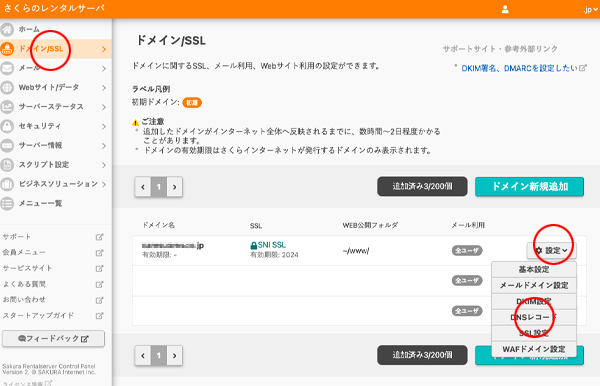Go to previous page in bottom pagination
The height and width of the screenshot is (386, 600).
tap(143, 356)
